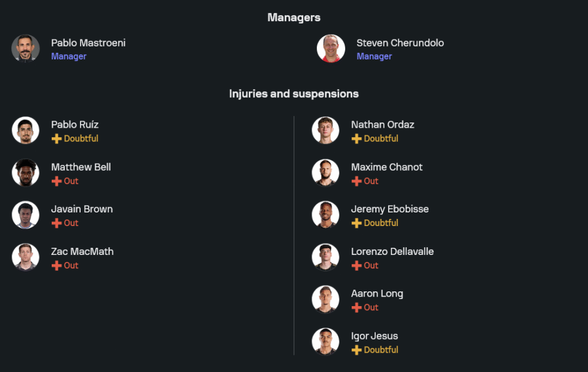Click the doubtful icon under Igor Jesus

click(x=356, y=350)
